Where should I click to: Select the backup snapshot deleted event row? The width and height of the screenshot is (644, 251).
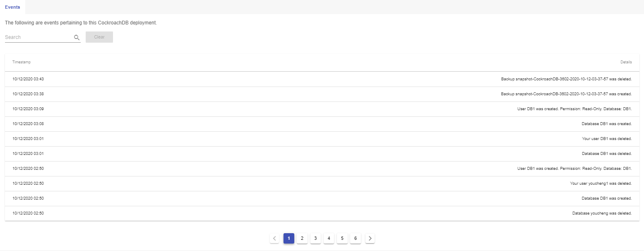click(322, 79)
